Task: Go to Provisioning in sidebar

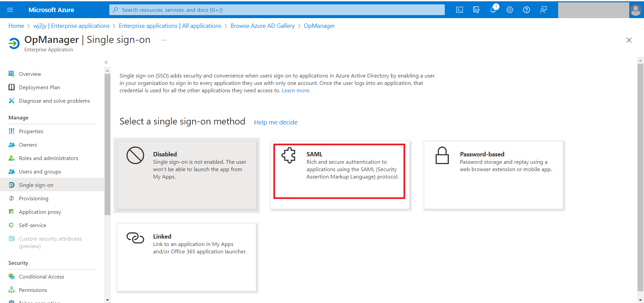Action: tap(34, 198)
